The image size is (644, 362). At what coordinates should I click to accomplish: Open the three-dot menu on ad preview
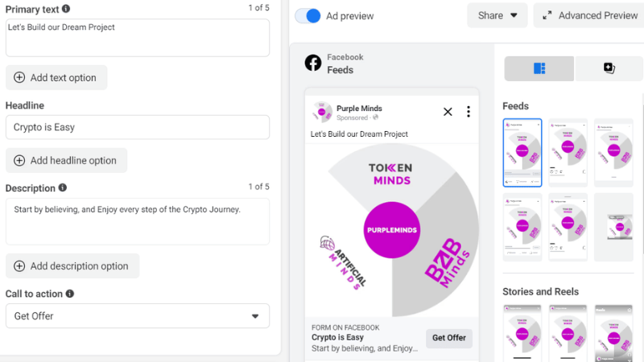pos(469,112)
